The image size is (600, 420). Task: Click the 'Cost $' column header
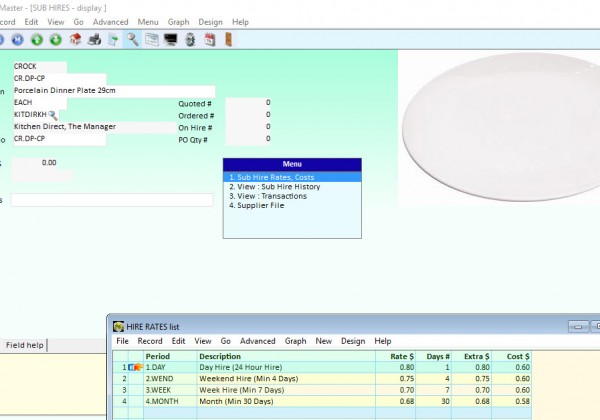coord(512,357)
